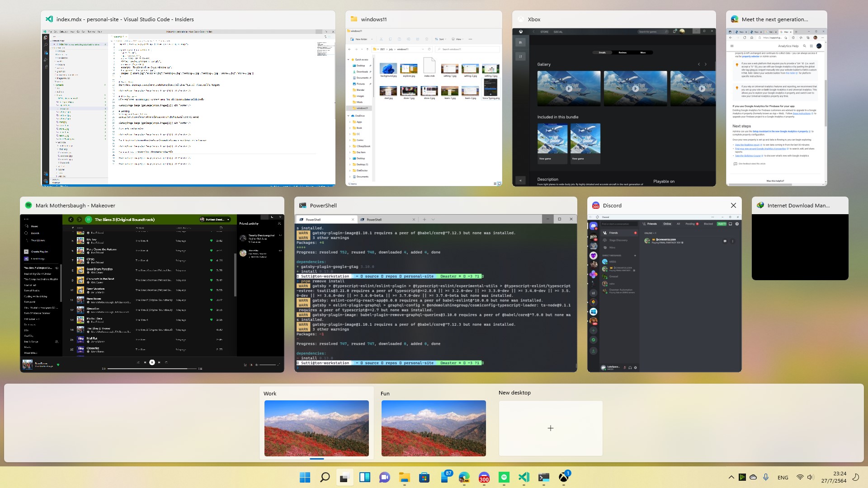Select second PowerShell tab beside plus button
This screenshot has width=868, height=488.
(388, 220)
